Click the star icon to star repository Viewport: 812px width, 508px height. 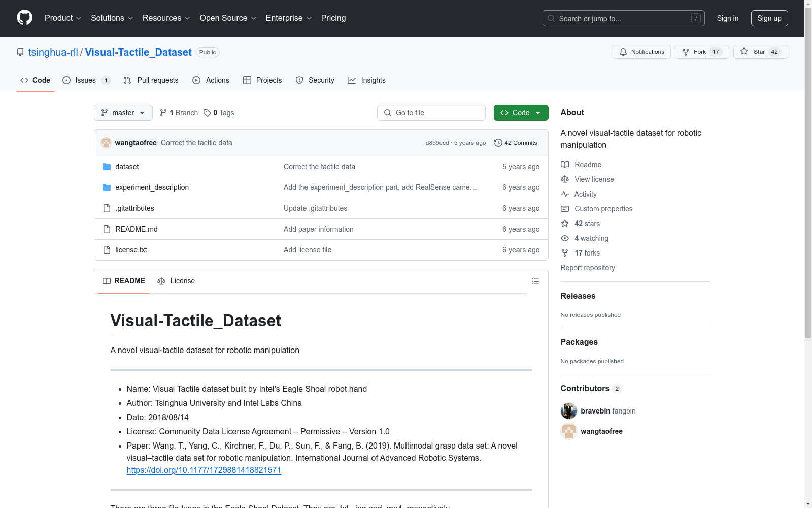coord(744,51)
